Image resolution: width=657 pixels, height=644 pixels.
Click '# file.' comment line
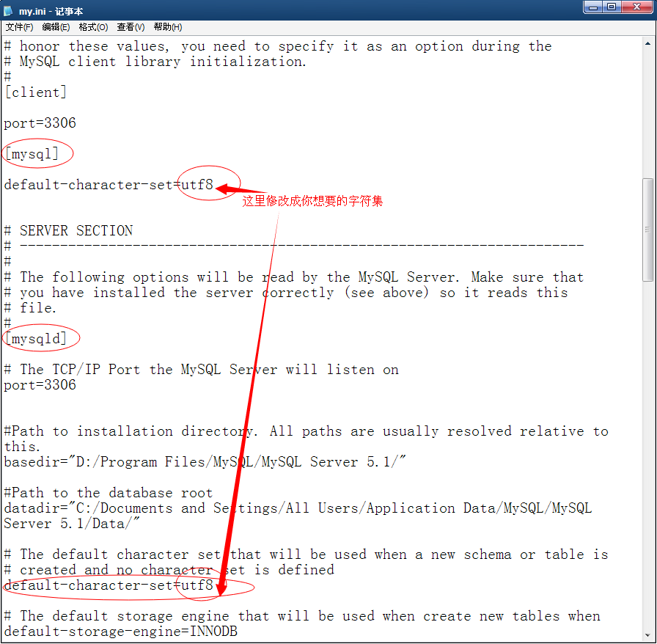30,308
